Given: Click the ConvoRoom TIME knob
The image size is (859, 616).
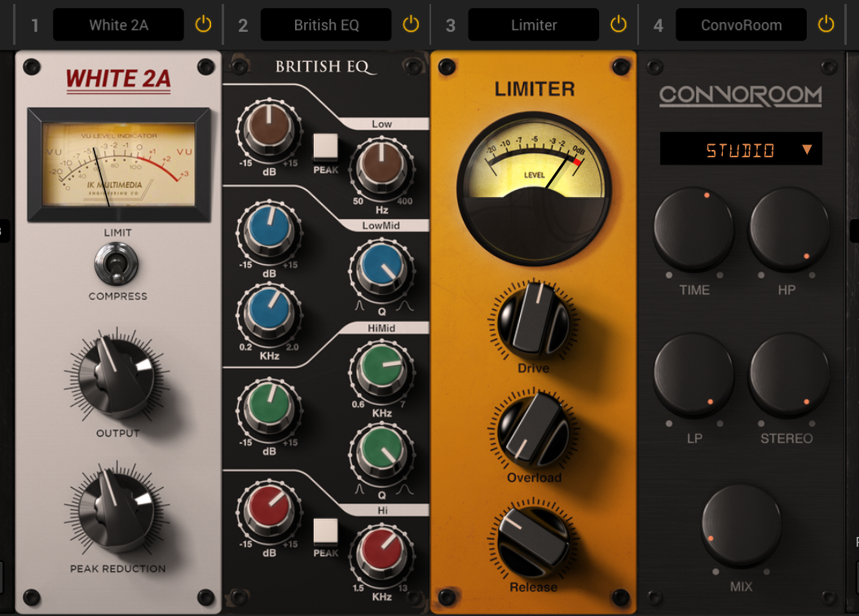Looking at the screenshot, I should click(x=694, y=228).
